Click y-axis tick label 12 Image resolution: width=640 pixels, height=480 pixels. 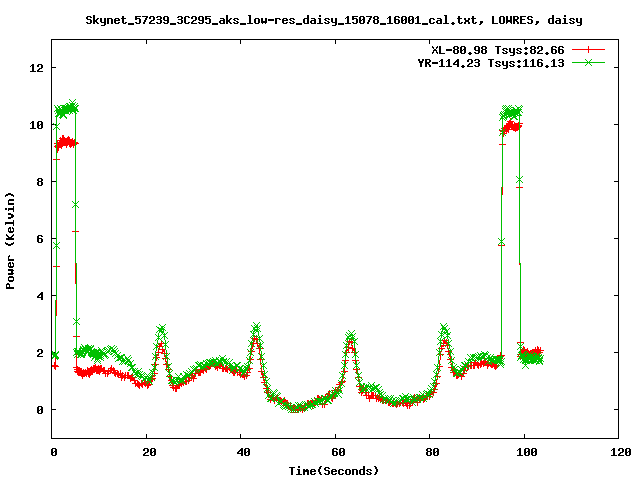tap(37, 68)
